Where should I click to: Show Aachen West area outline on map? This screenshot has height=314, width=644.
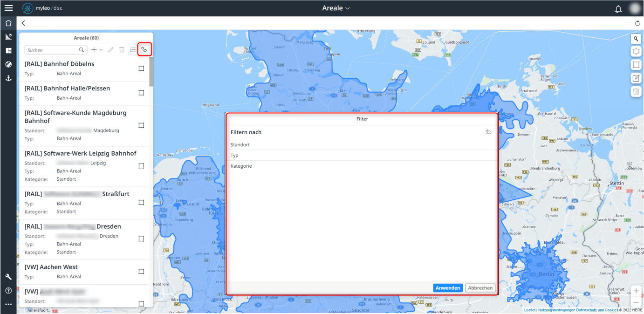141,272
